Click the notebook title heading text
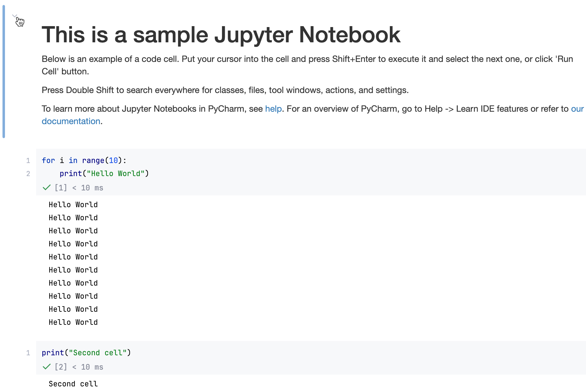The height and width of the screenshot is (392, 586). tap(221, 34)
